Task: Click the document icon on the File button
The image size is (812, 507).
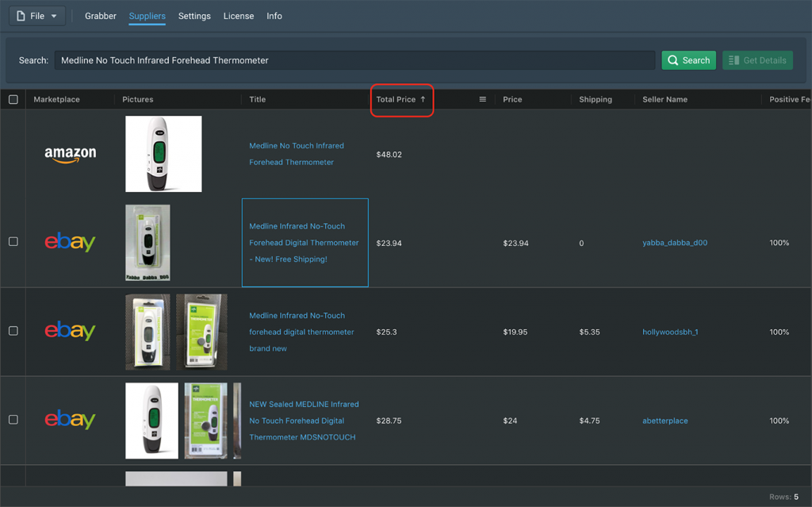Action: coord(21,16)
